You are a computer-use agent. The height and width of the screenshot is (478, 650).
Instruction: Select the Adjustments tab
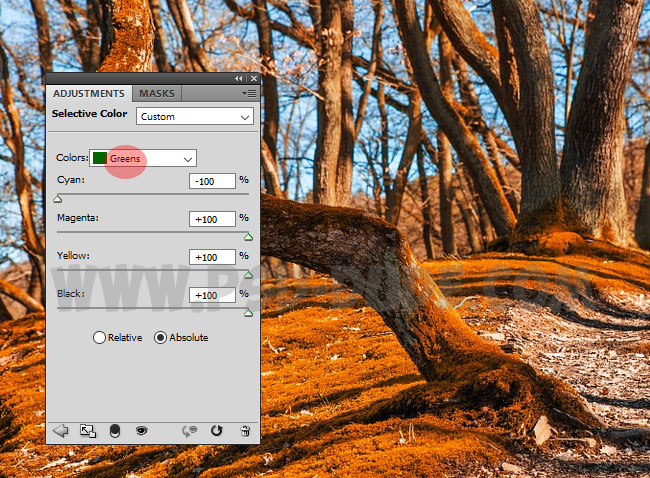click(89, 93)
